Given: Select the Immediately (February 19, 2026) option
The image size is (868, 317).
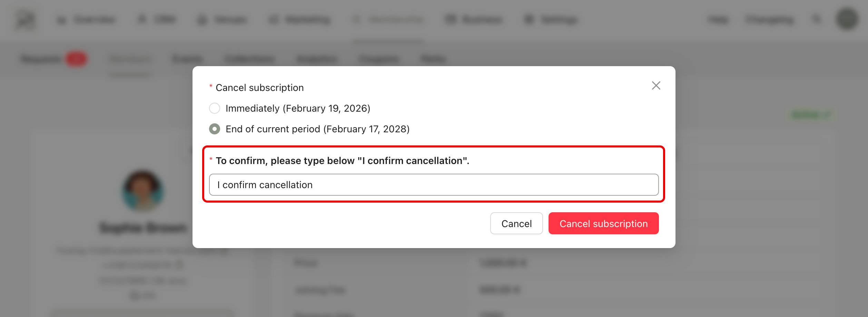Looking at the screenshot, I should (215, 108).
